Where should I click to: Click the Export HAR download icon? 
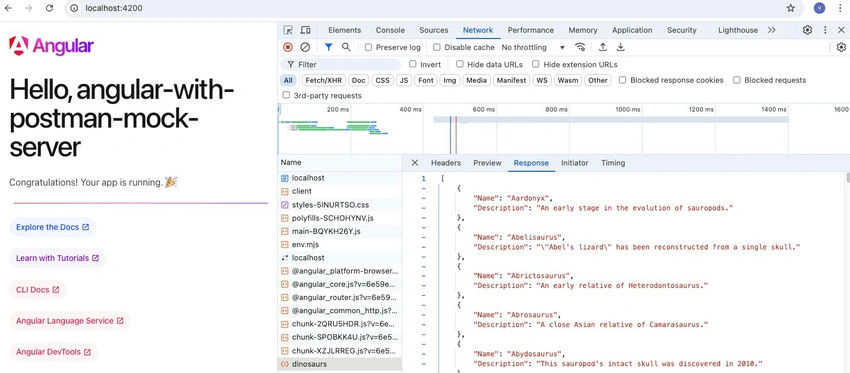[621, 48]
